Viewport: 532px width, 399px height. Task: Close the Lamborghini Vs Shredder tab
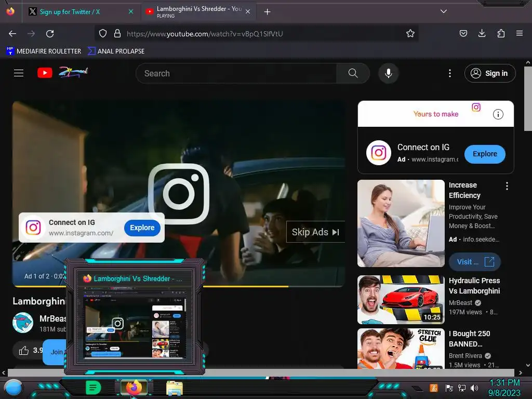[248, 11]
